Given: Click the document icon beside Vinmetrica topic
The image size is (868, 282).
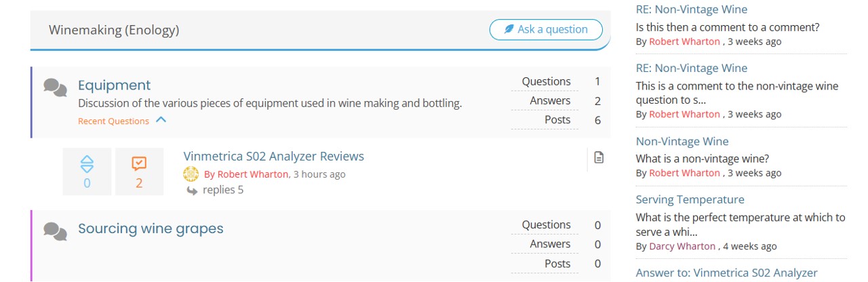Looking at the screenshot, I should tap(599, 157).
